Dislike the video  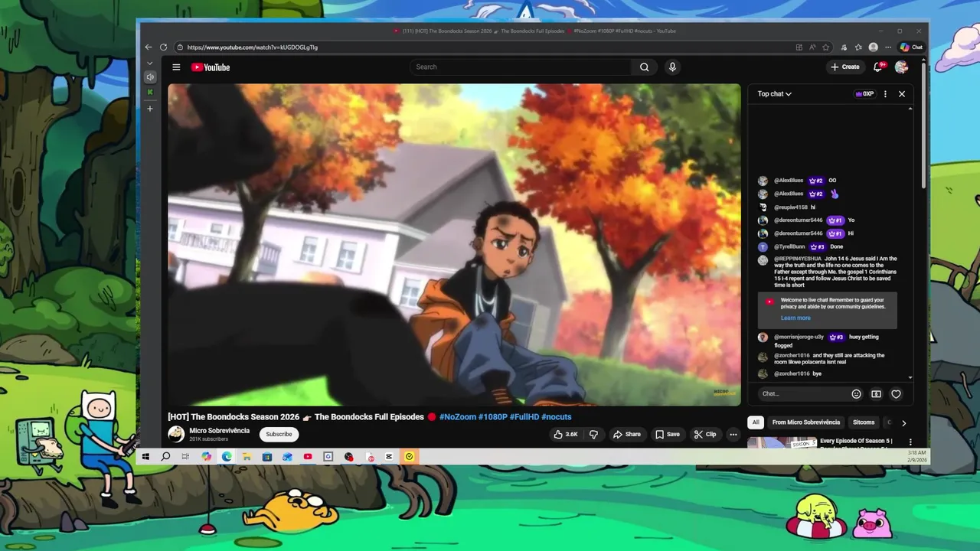pyautogui.click(x=593, y=434)
